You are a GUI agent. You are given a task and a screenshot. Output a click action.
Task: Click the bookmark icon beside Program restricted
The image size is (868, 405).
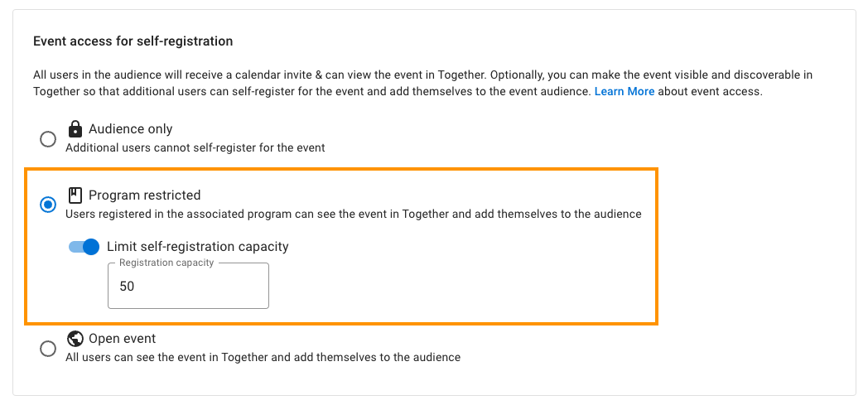[x=75, y=195]
